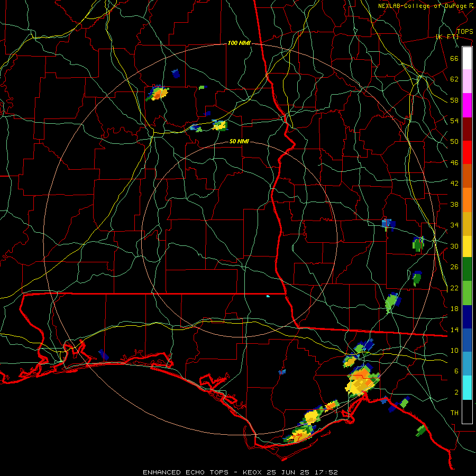The height and width of the screenshot is (476, 476).
Task: Click legend value "26"
Action: point(454,267)
